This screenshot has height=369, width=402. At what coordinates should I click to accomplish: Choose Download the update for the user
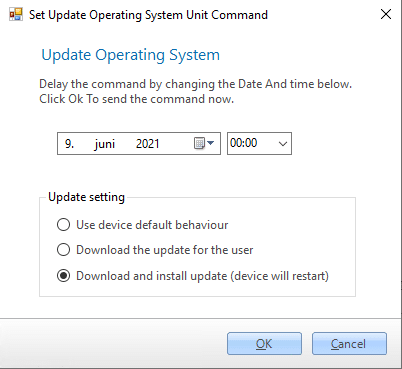click(x=63, y=250)
